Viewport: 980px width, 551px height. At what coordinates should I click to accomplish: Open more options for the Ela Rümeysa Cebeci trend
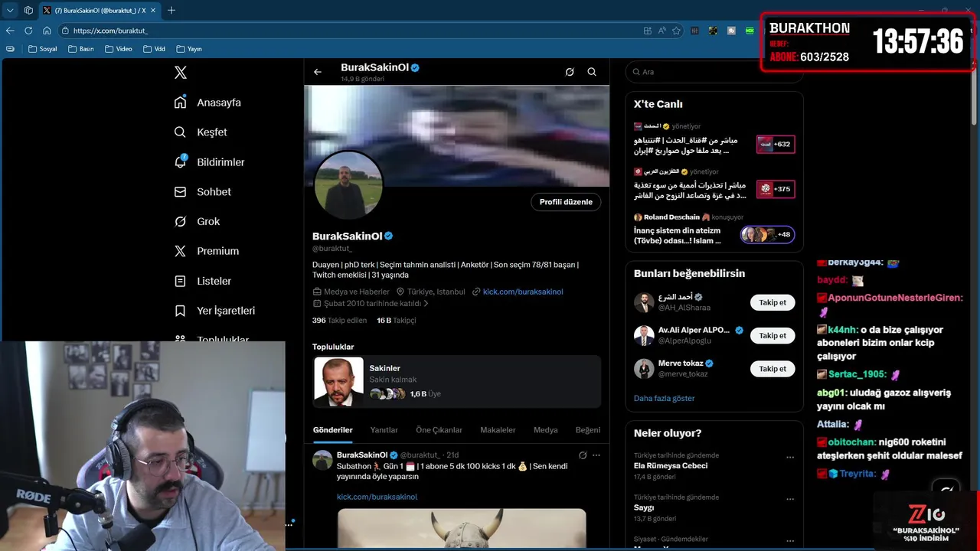pos(790,457)
